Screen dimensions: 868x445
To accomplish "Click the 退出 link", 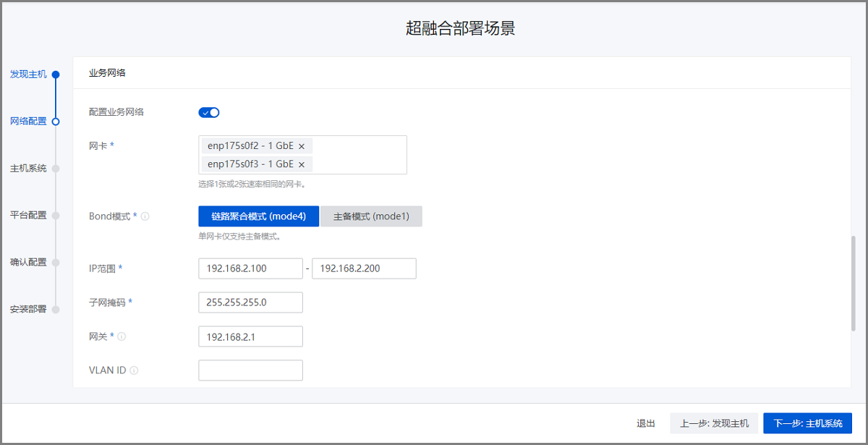I will 646,423.
